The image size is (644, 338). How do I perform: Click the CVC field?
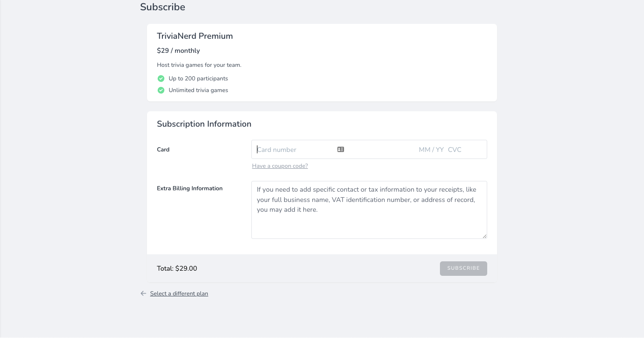pyautogui.click(x=455, y=149)
